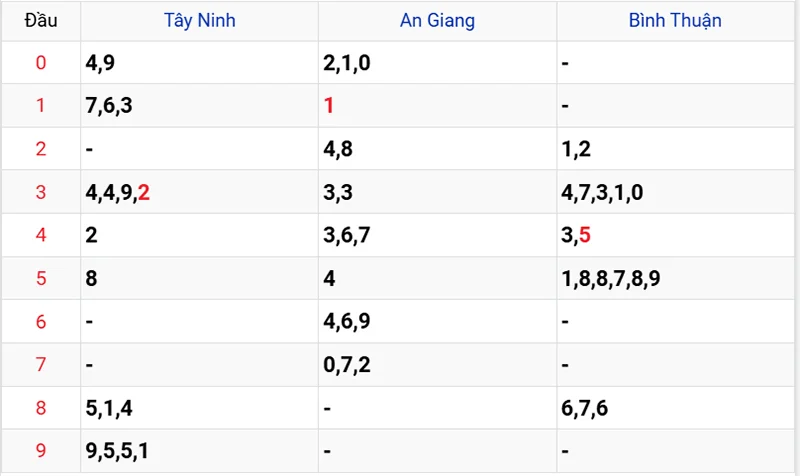Click the Tây Ninh column header
This screenshot has height=476, width=800.
pos(200,20)
